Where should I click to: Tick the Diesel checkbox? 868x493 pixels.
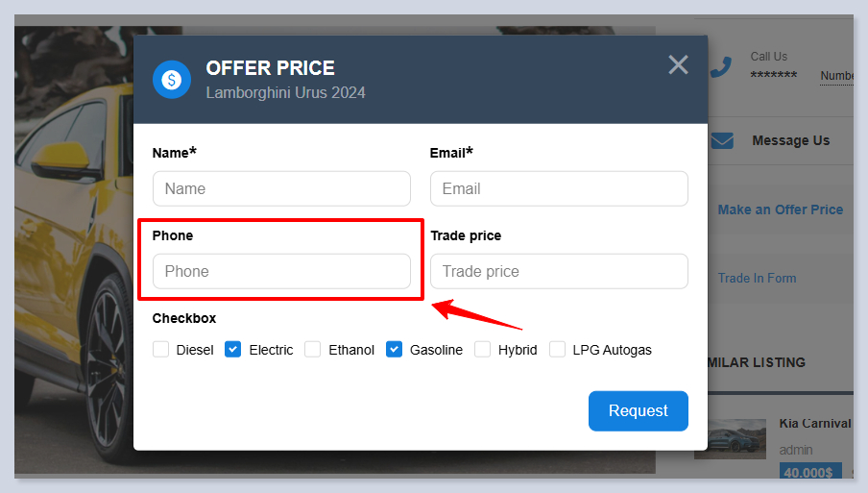click(x=161, y=350)
